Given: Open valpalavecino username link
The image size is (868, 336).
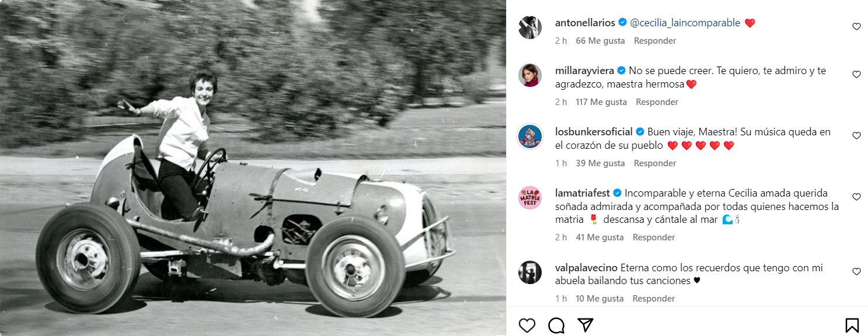Looking at the screenshot, I should (586, 268).
